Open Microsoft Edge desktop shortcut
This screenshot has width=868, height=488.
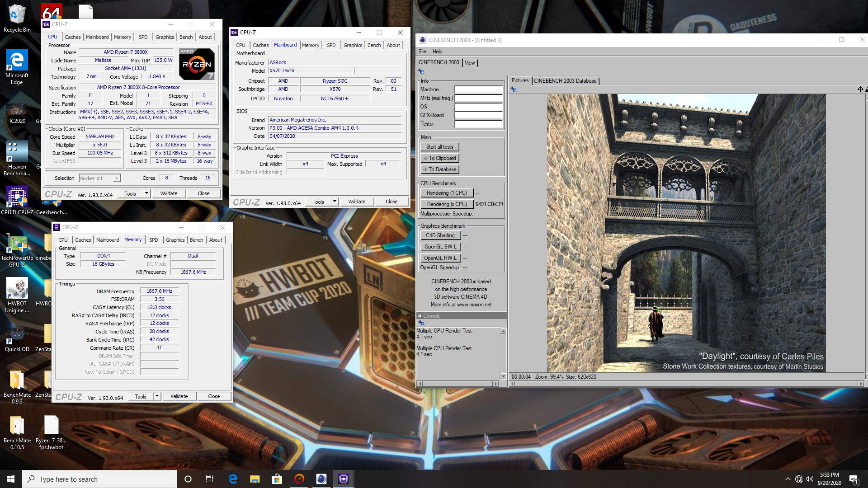point(17,67)
